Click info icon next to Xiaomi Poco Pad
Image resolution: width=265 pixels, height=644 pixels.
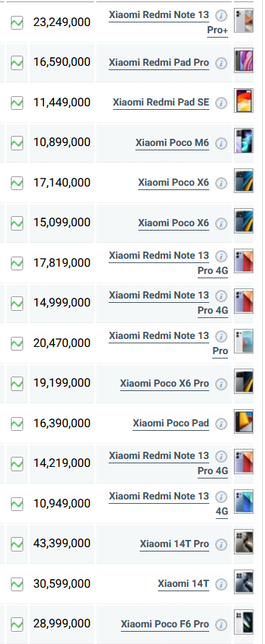coord(222,424)
